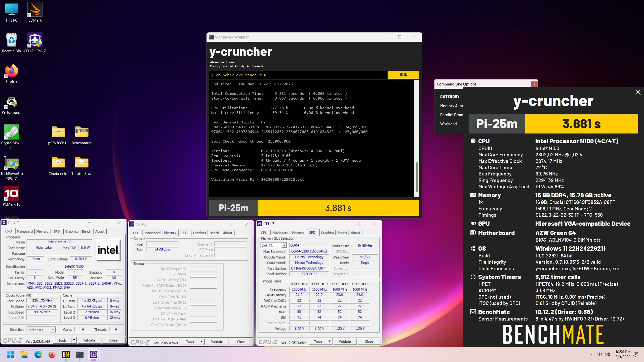The image size is (644, 362).
Task: Close the Command Line Options window
Action: pyautogui.click(x=534, y=84)
